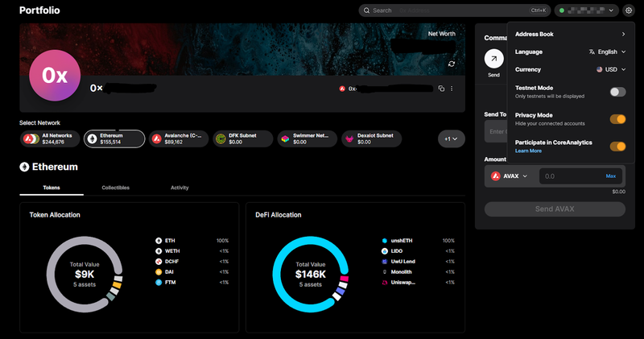Click the Uniswap protocol icon
The height and width of the screenshot is (339, 644).
385,283
